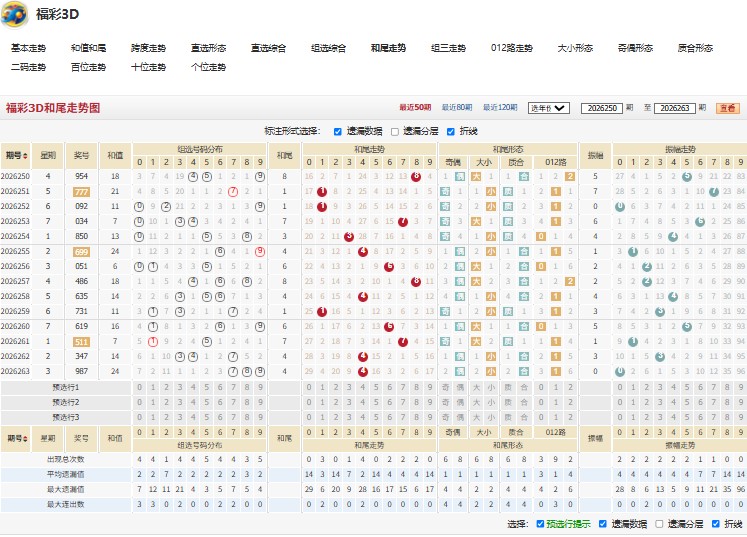Open 二码走势 chart
This screenshot has height=537, width=747.
click(29, 67)
